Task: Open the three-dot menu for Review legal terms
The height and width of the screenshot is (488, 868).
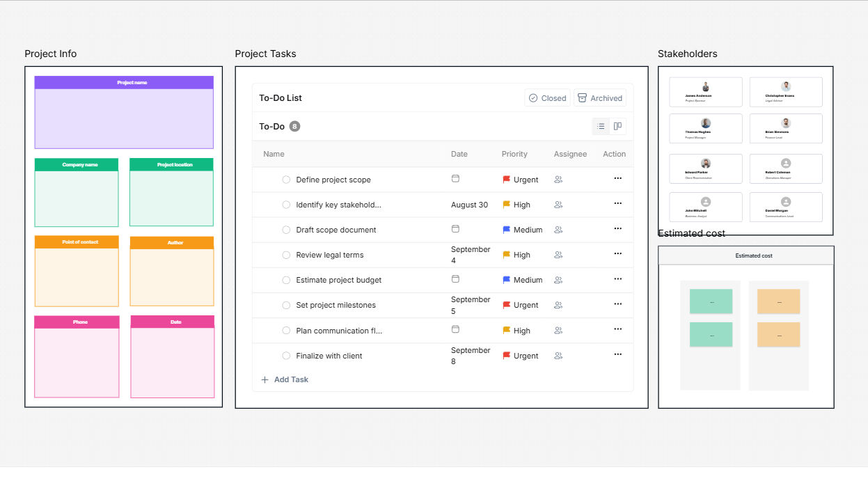Action: pyautogui.click(x=617, y=253)
